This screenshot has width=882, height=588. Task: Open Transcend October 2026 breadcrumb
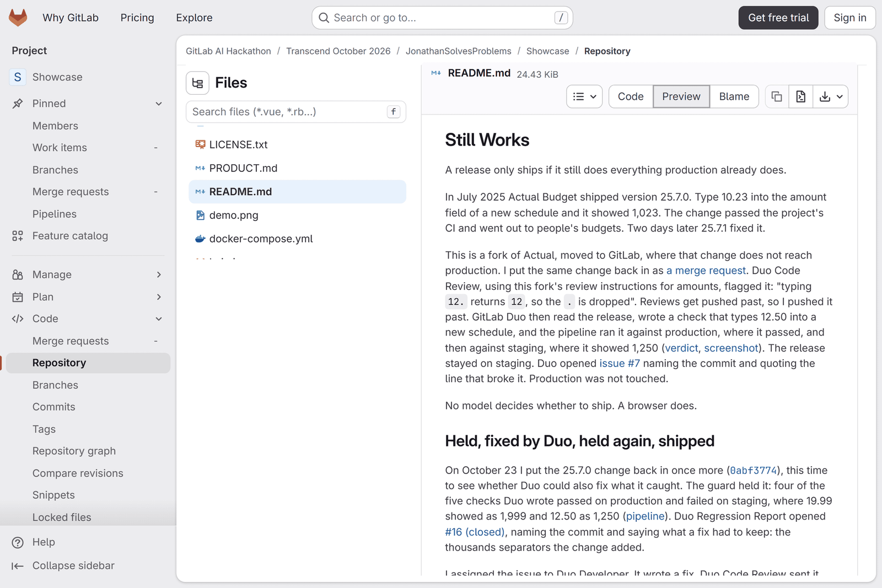(338, 51)
